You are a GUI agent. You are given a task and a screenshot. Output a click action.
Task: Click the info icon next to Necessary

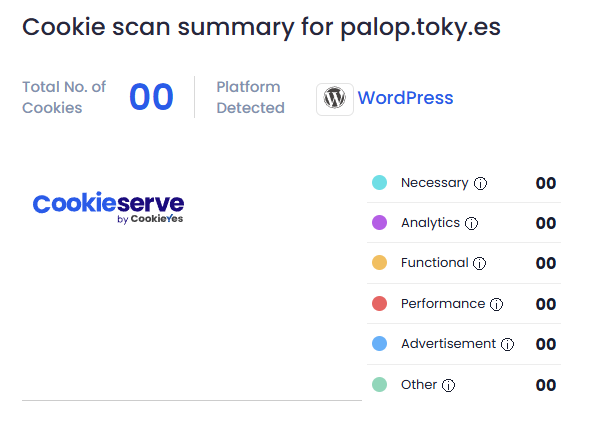tap(480, 183)
